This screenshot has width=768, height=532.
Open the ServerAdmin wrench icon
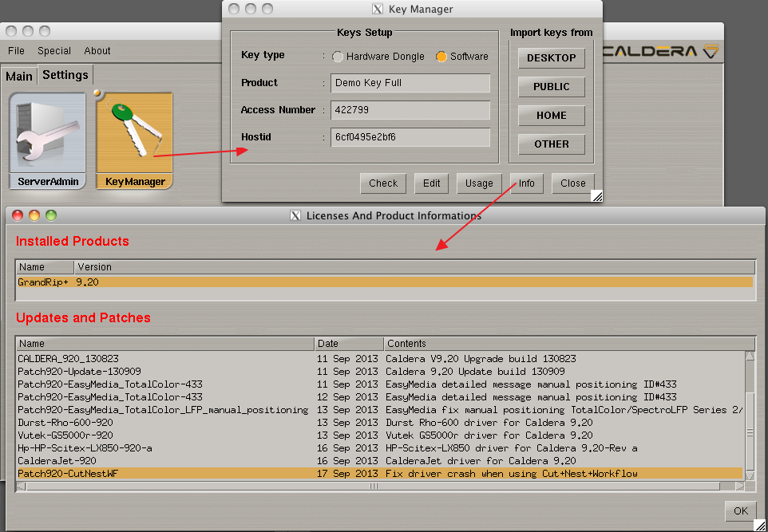(48, 132)
